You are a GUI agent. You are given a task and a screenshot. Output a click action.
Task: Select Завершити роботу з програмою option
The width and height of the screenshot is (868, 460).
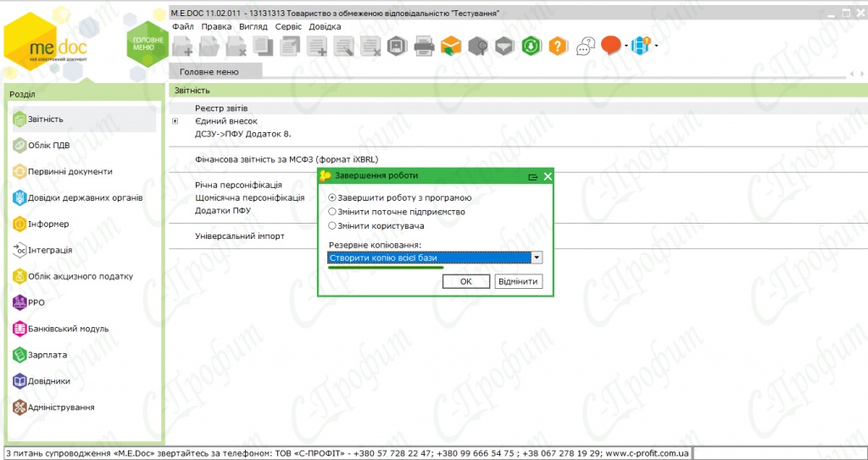[x=400, y=197]
